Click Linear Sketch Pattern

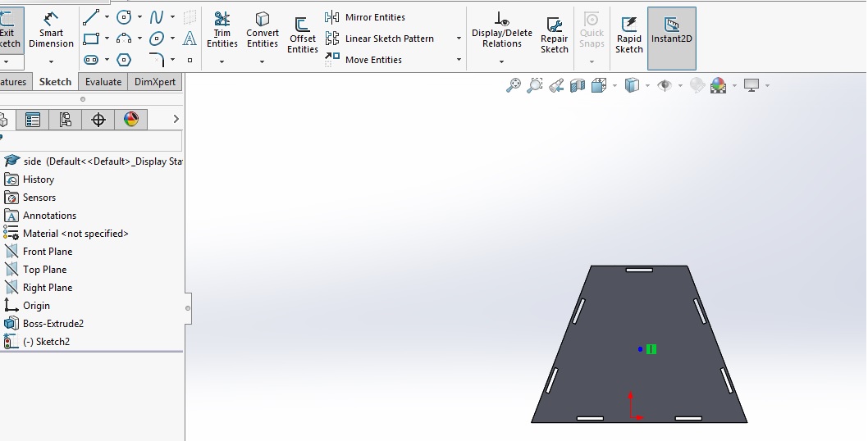(x=380, y=39)
